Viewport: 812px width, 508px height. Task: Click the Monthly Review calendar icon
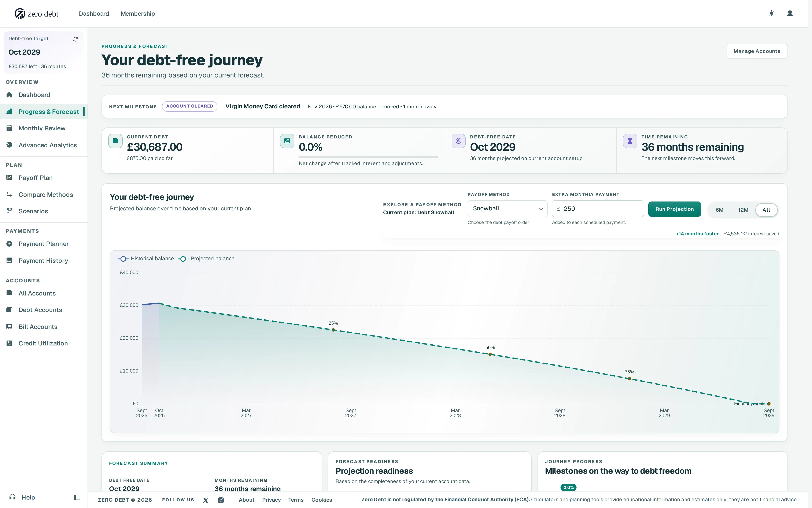click(9, 128)
